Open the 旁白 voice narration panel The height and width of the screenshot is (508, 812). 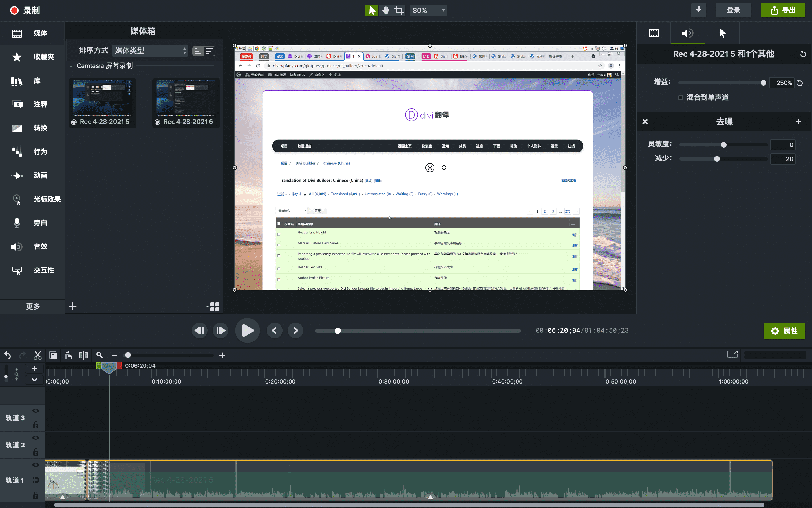[x=32, y=223]
